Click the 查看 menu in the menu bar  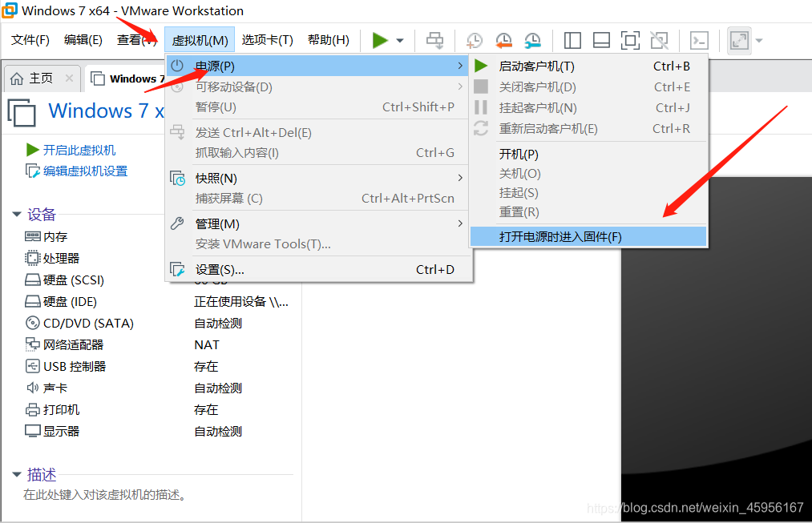(x=137, y=40)
